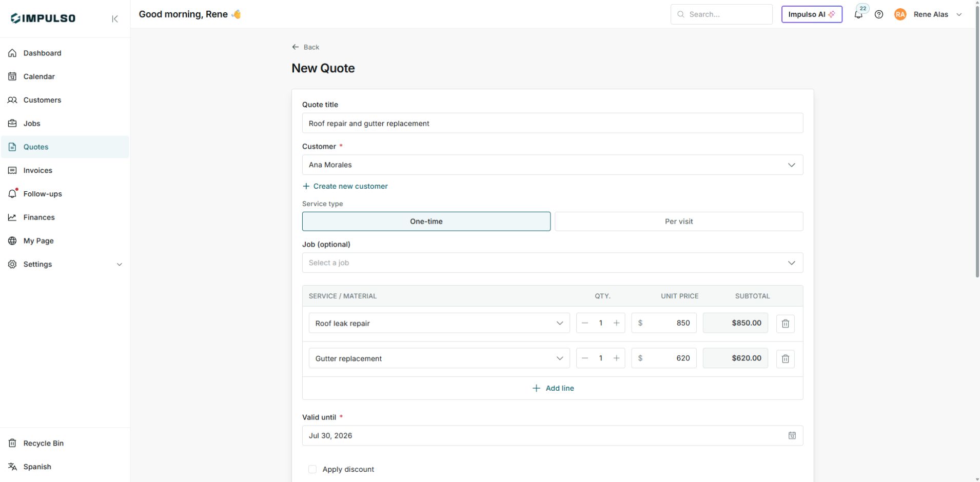Viewport: 980px width, 482px height.
Task: Go to Customers in sidebar
Action: 65,100
